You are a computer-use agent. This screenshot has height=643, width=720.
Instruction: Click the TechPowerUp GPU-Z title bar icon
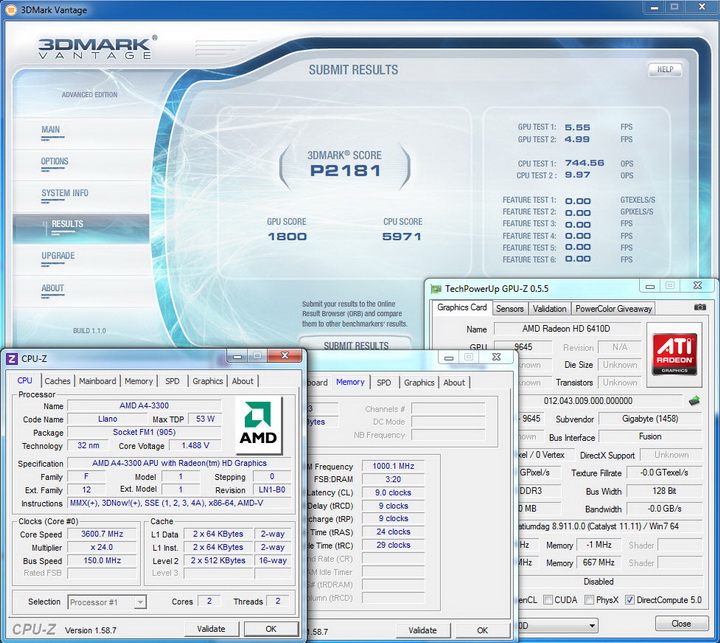click(437, 287)
